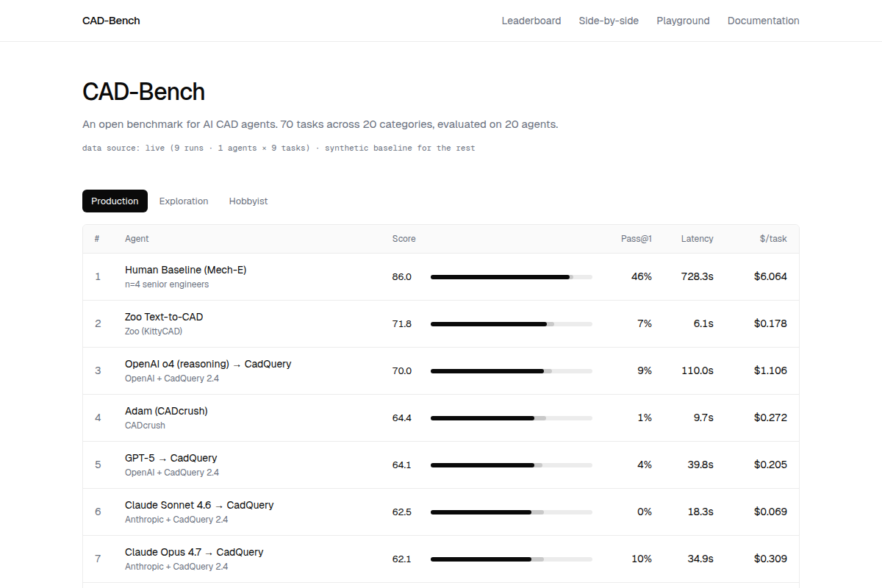Switch to the Hobbyist tab
The height and width of the screenshot is (588, 882).
[x=248, y=201]
